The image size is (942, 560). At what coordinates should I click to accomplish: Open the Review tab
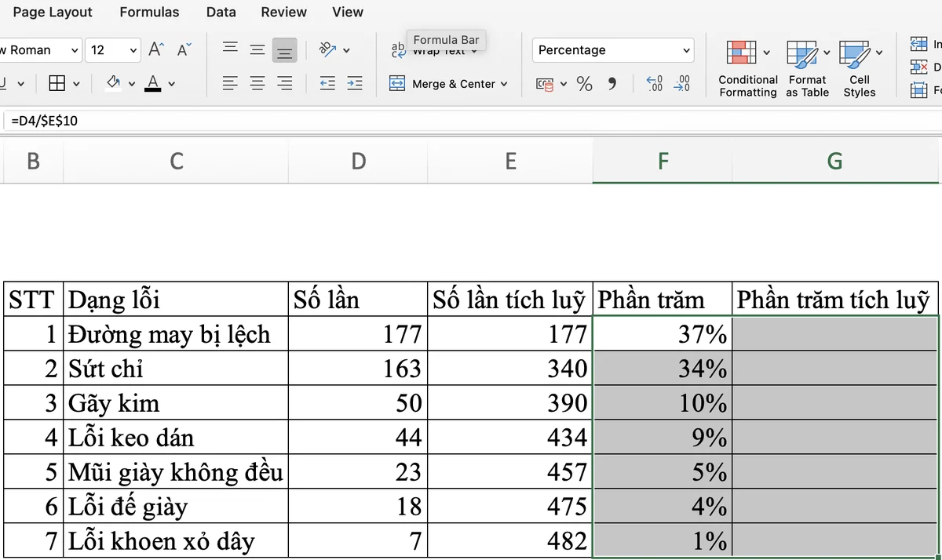(284, 12)
